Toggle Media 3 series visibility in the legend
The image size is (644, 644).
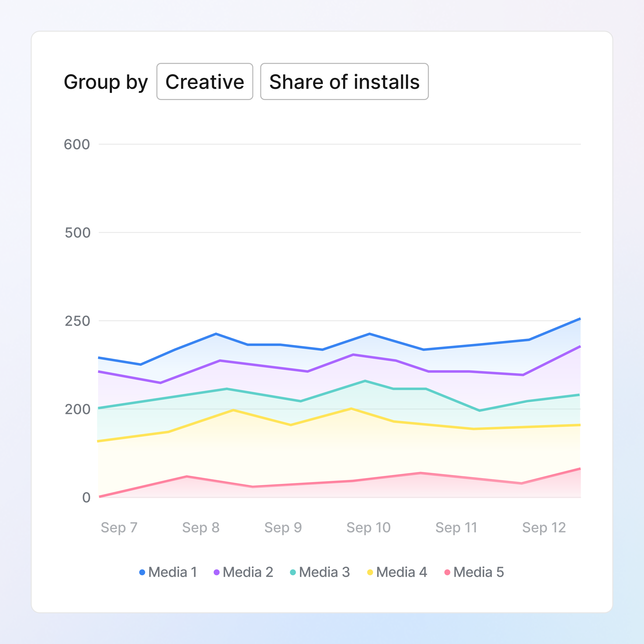324,572
